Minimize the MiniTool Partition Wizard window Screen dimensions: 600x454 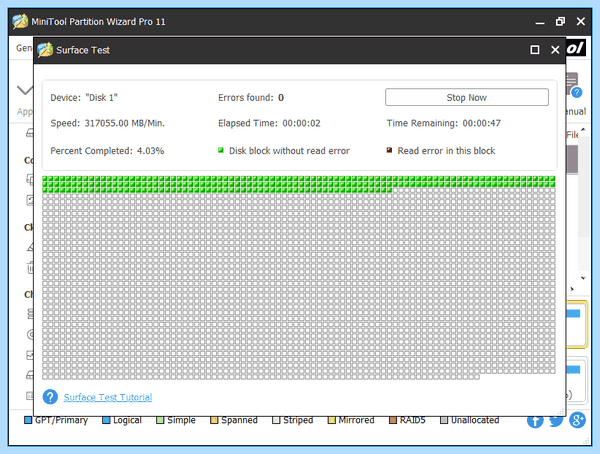540,22
